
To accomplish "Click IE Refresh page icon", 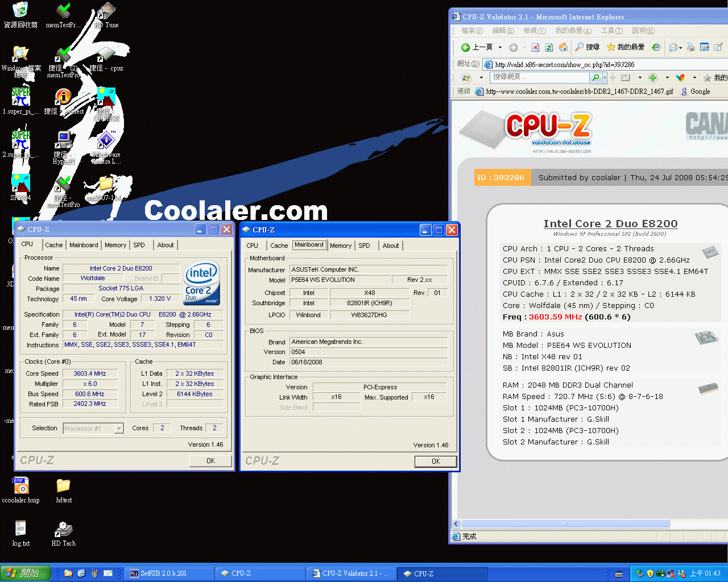I will click(x=549, y=47).
